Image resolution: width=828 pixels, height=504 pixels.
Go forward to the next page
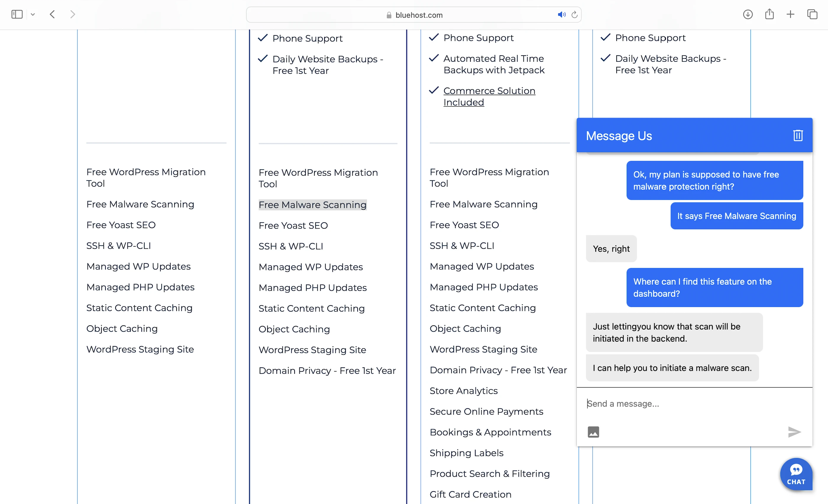click(x=72, y=14)
